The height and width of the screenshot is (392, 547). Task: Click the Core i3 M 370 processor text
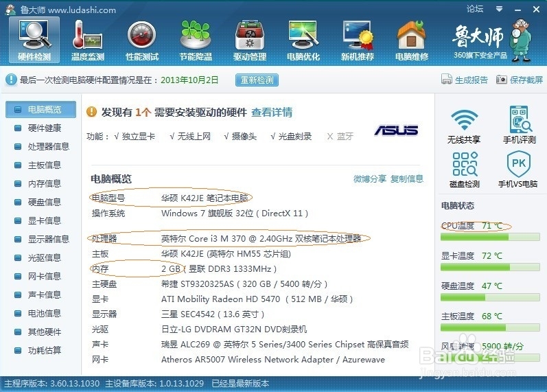[261, 238]
